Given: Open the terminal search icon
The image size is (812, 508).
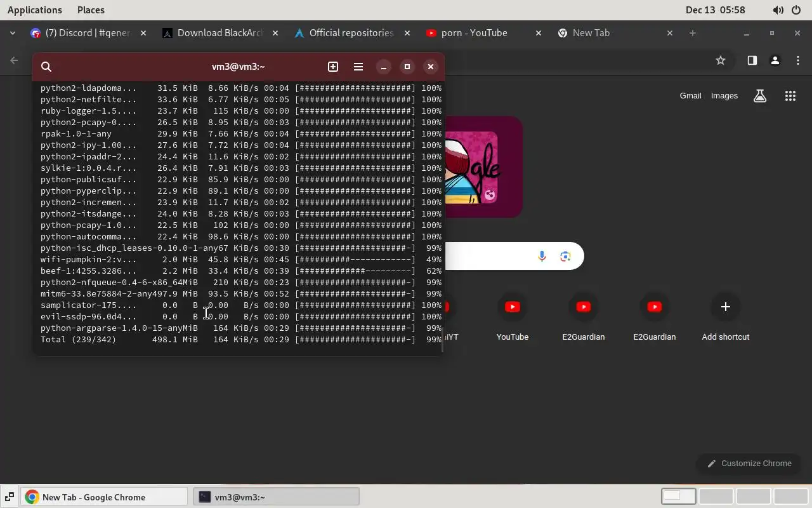Looking at the screenshot, I should [46, 67].
